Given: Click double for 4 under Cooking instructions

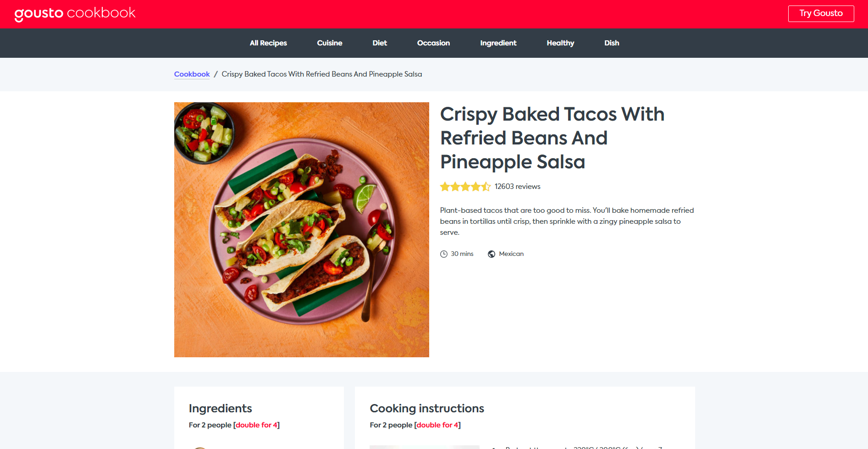Looking at the screenshot, I should point(437,425).
